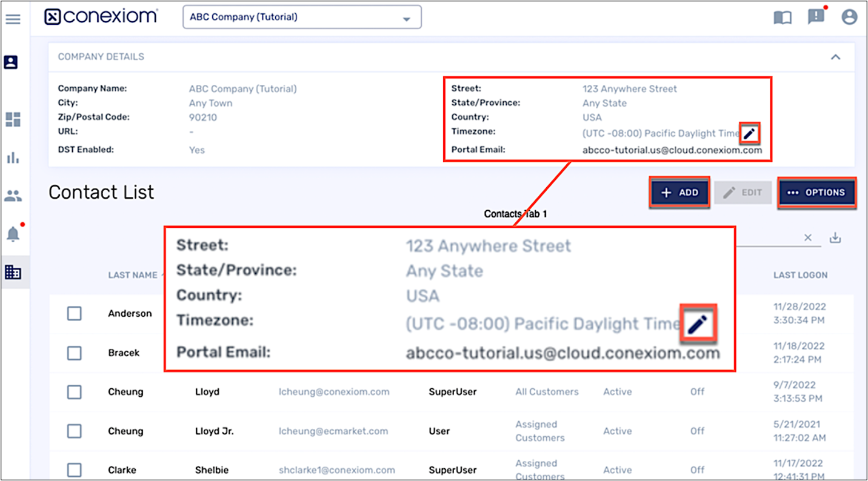Open the Options menu button
This screenshot has height=481, width=868.
coord(816,193)
